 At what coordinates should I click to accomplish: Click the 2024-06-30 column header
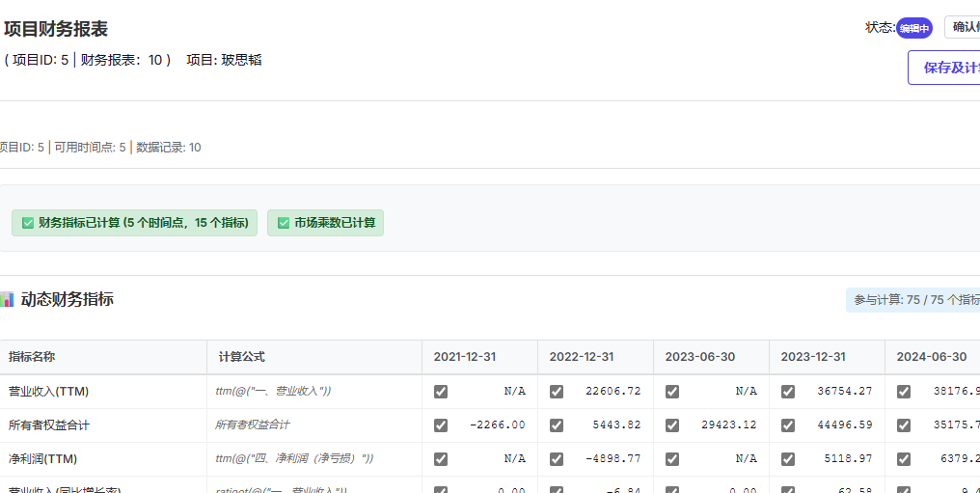(x=931, y=357)
